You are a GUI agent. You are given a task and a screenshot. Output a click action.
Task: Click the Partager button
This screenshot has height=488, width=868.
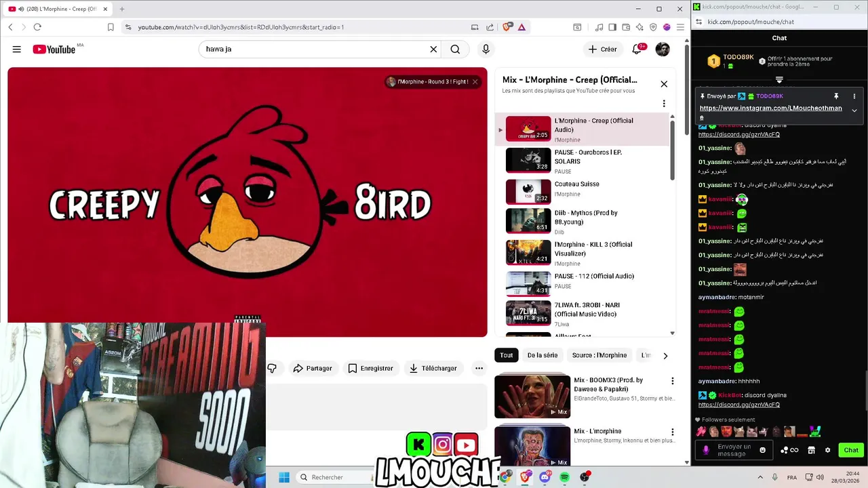coord(313,368)
